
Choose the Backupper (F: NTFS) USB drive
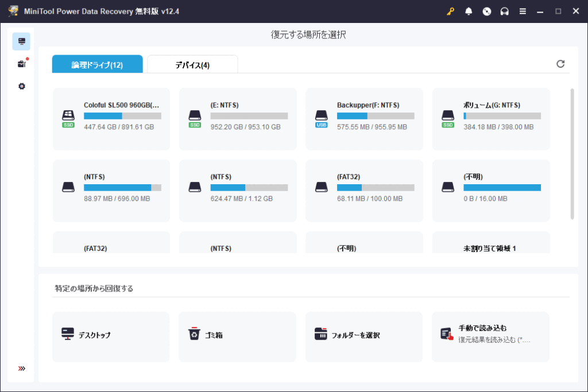click(364, 119)
